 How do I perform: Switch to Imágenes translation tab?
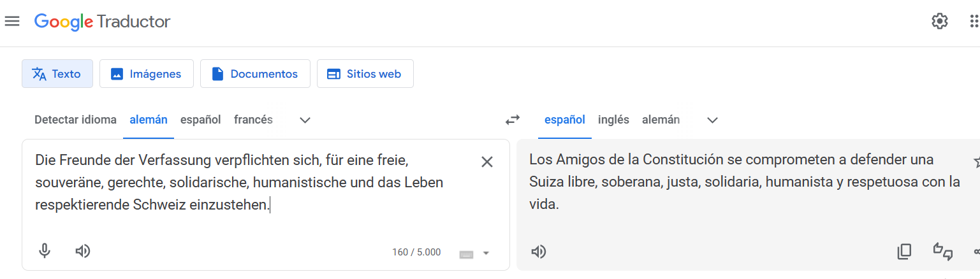tap(146, 74)
